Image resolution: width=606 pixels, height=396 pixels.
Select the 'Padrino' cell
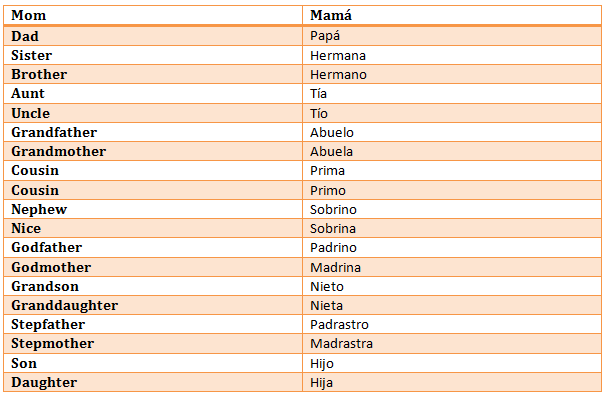click(x=452, y=247)
